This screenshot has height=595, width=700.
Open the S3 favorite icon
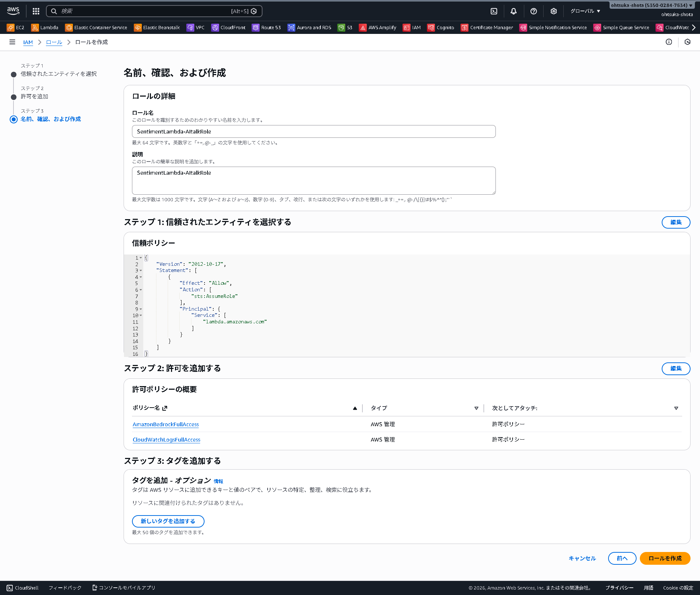[x=345, y=27]
